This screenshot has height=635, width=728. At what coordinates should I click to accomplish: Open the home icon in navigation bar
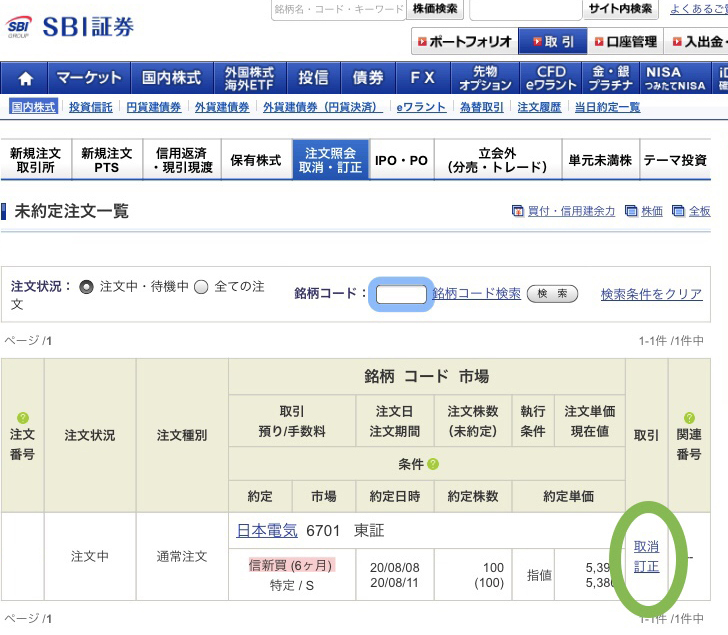pos(25,78)
